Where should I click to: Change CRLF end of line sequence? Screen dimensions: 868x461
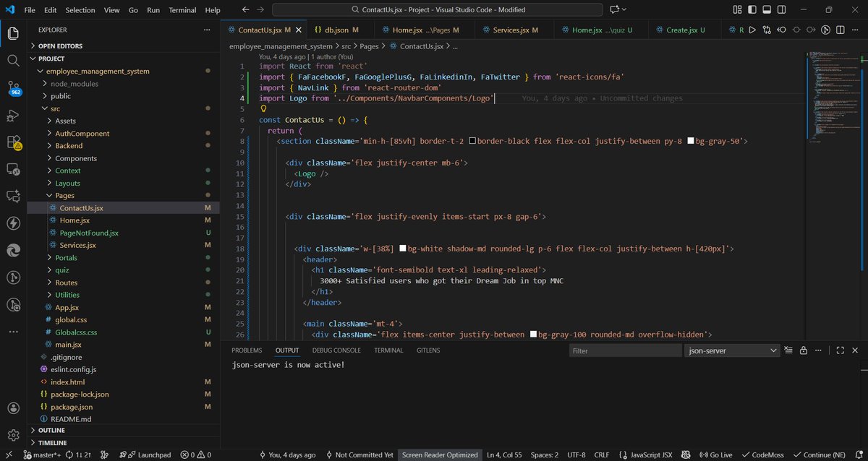point(602,454)
